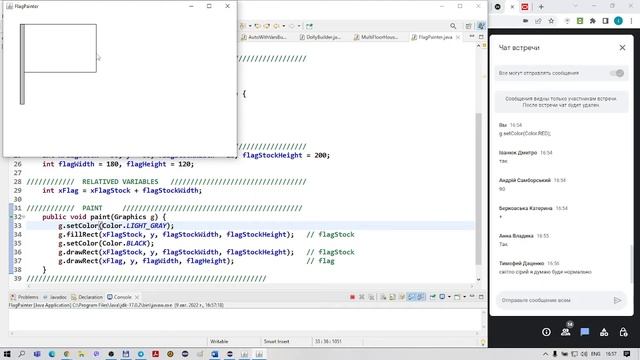Click the editor horizontal scrollbar
Image resolution: width=640 pixels, height=360 pixels.
tap(249, 287)
